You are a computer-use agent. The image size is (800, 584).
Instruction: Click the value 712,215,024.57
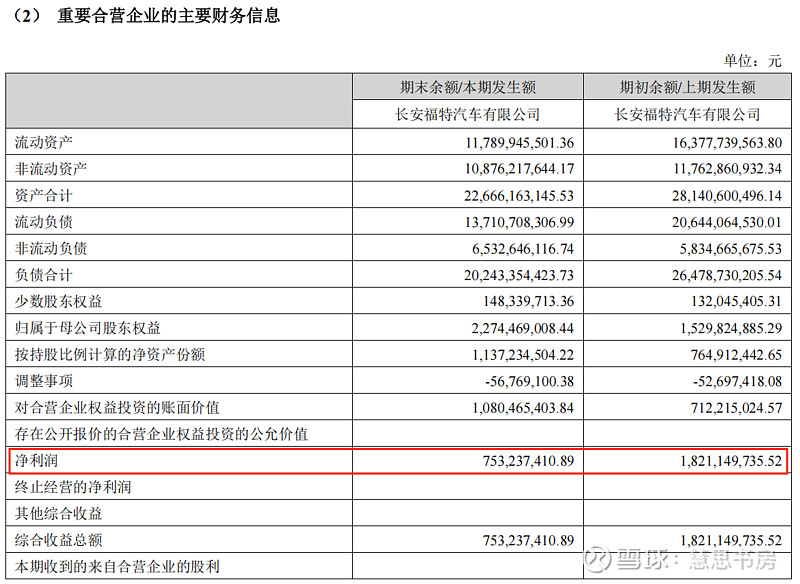[737, 408]
